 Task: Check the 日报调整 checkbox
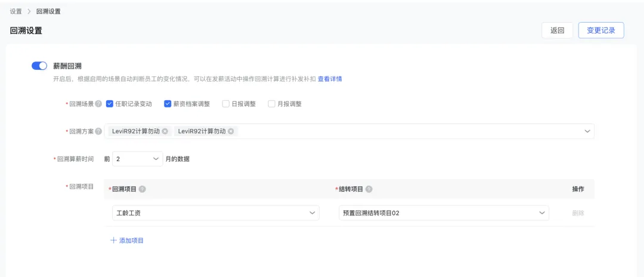tap(225, 104)
